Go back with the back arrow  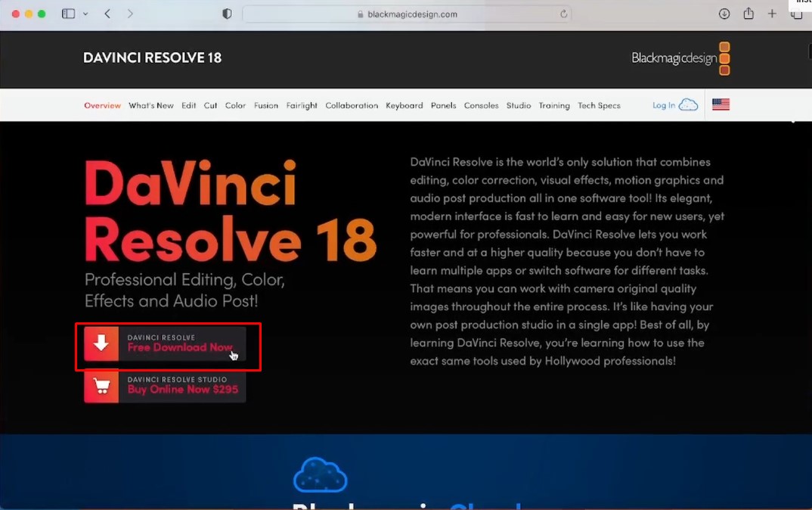tap(107, 14)
